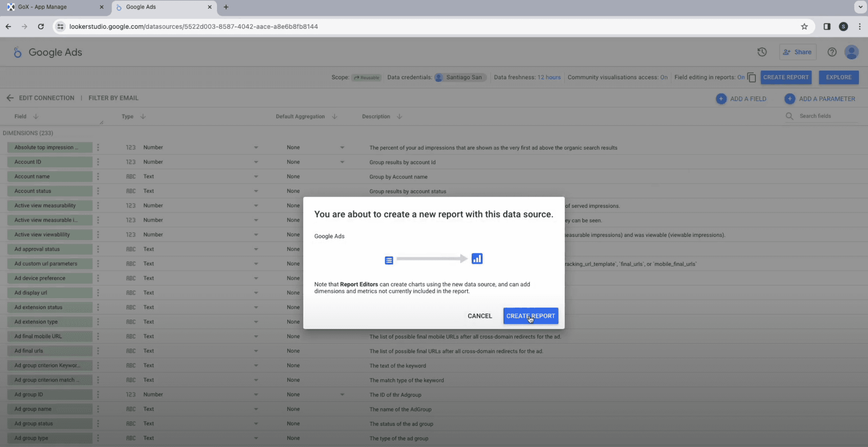Open type dropdown for Account ID
Screen dimensions: 868x447
[256, 162]
